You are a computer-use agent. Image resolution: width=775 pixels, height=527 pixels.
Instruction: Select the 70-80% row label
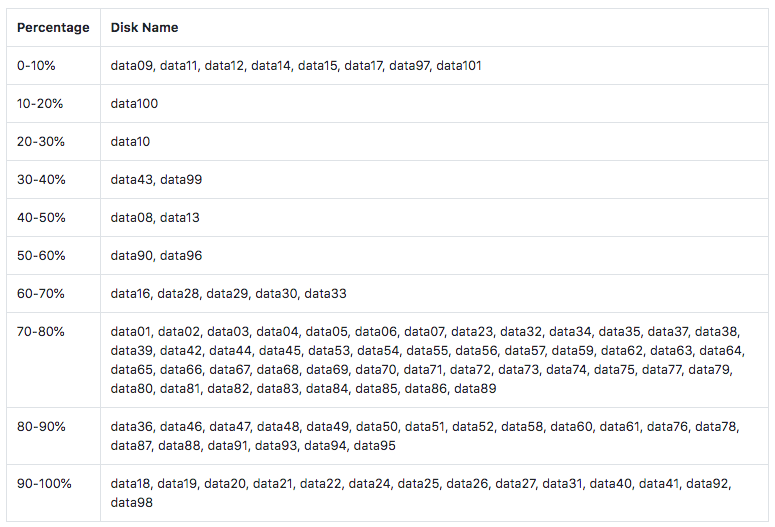pos(41,332)
